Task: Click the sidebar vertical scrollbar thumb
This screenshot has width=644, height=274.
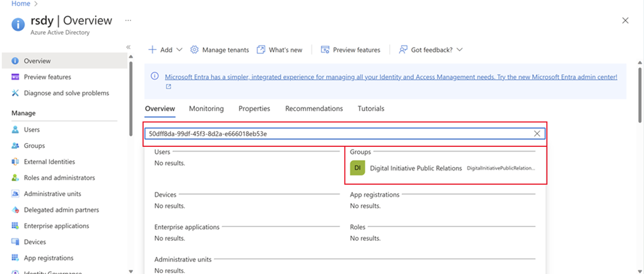Action: click(131, 99)
